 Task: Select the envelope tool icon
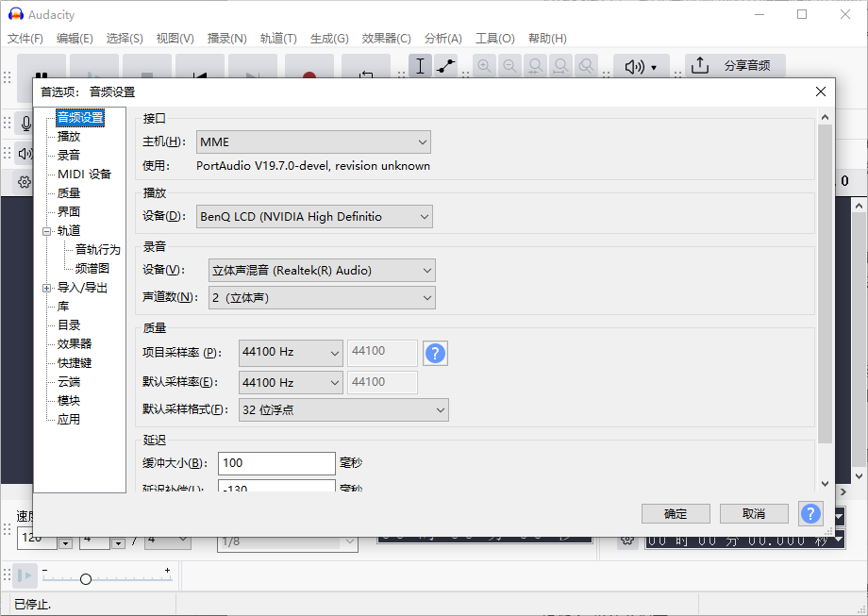click(445, 66)
